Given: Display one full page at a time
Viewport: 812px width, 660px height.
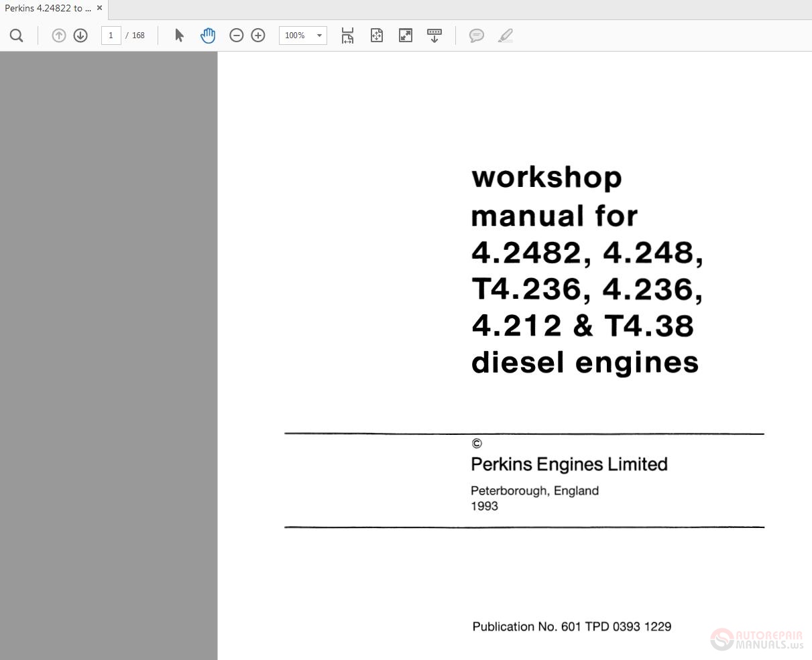Looking at the screenshot, I should [377, 35].
